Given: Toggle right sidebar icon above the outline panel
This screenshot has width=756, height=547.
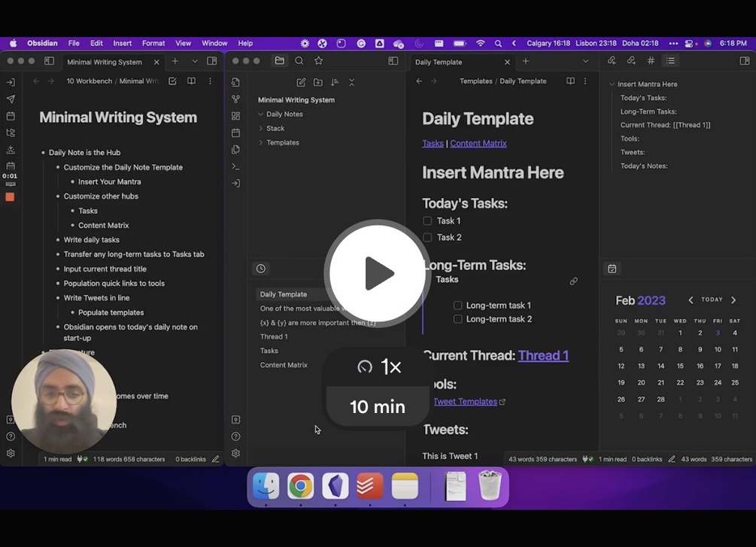Looking at the screenshot, I should (x=745, y=61).
